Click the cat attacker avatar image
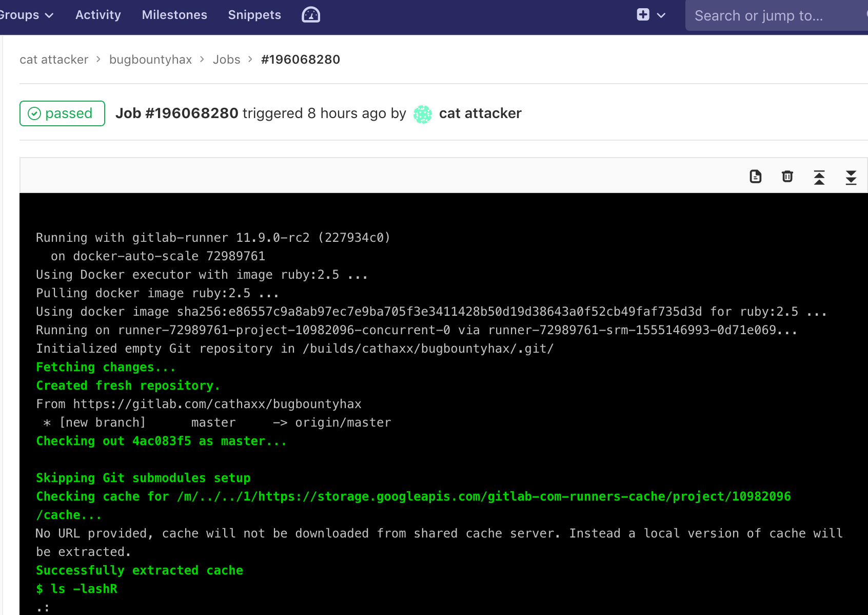 [423, 114]
